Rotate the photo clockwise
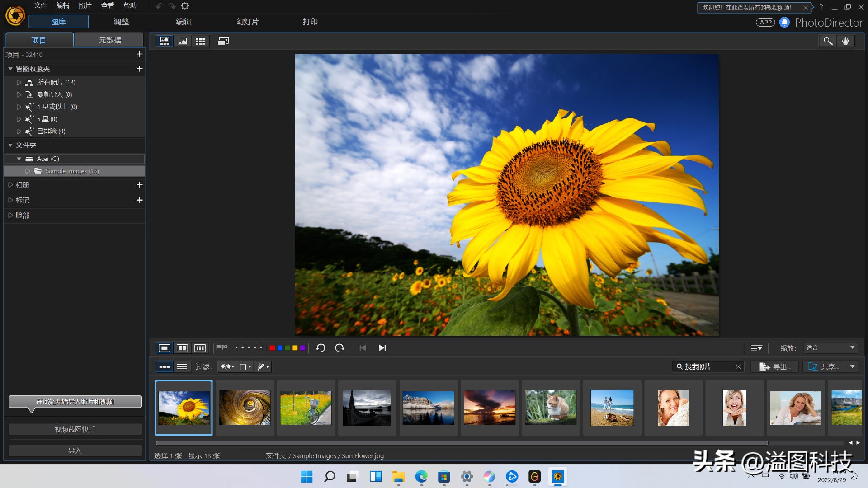This screenshot has height=488, width=868. point(340,348)
